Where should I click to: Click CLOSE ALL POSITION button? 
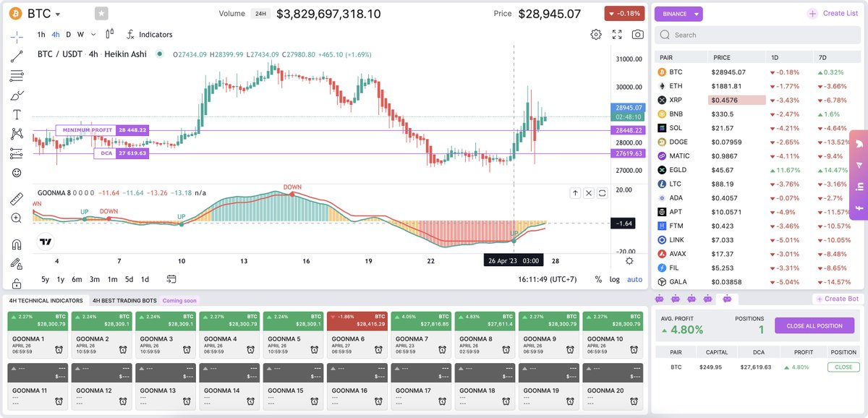[x=814, y=325]
